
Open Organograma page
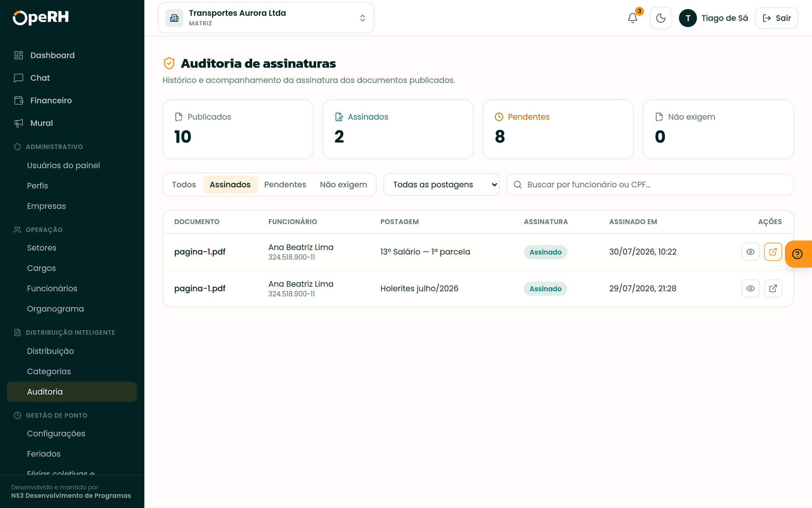coord(72,309)
